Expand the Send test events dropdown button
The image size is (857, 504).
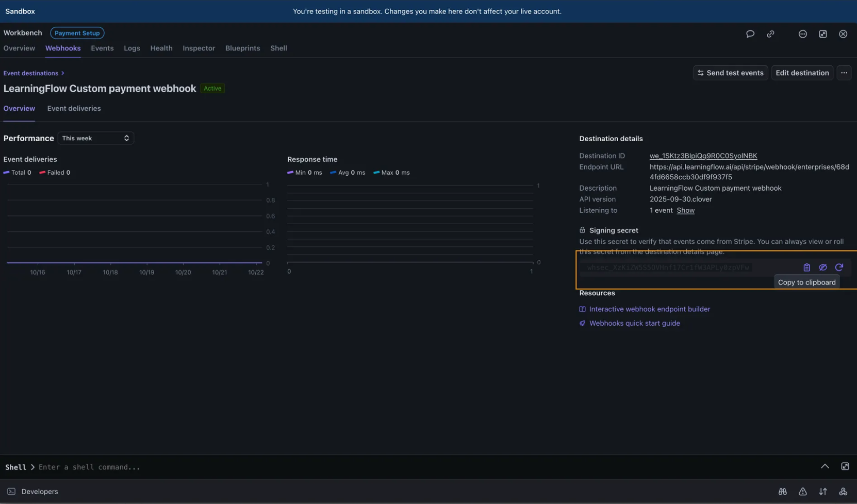730,73
